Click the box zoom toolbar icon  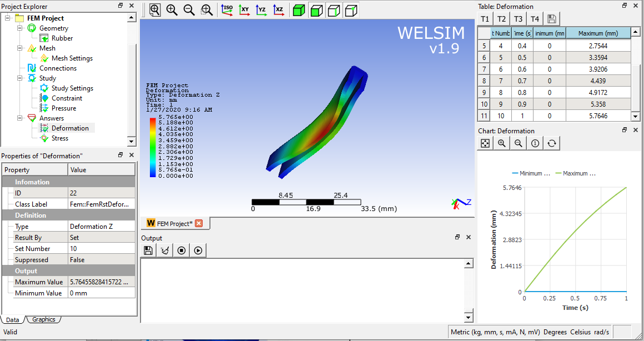pos(206,10)
